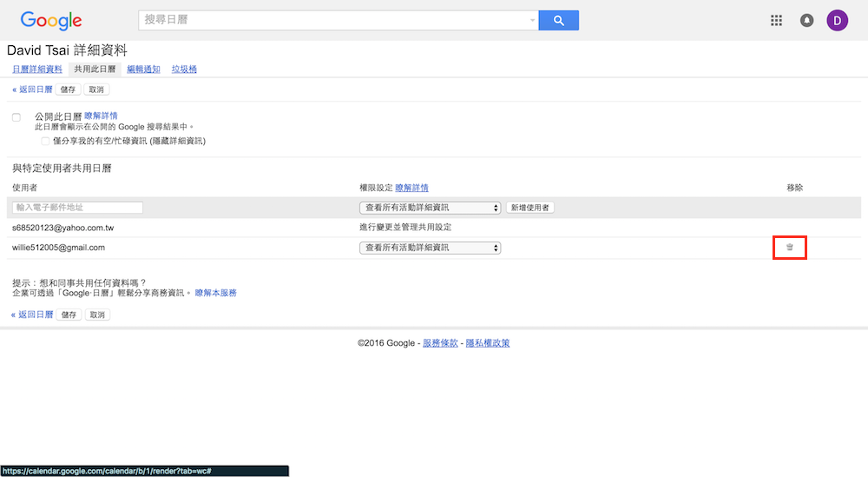The height and width of the screenshot is (477, 868).
Task: Click the Google logo
Action: point(51,21)
